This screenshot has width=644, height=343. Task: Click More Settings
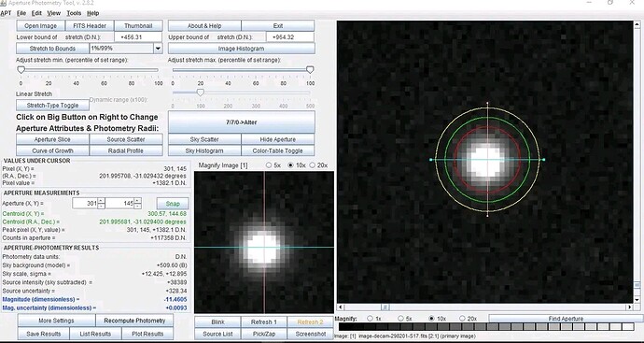(x=56, y=321)
